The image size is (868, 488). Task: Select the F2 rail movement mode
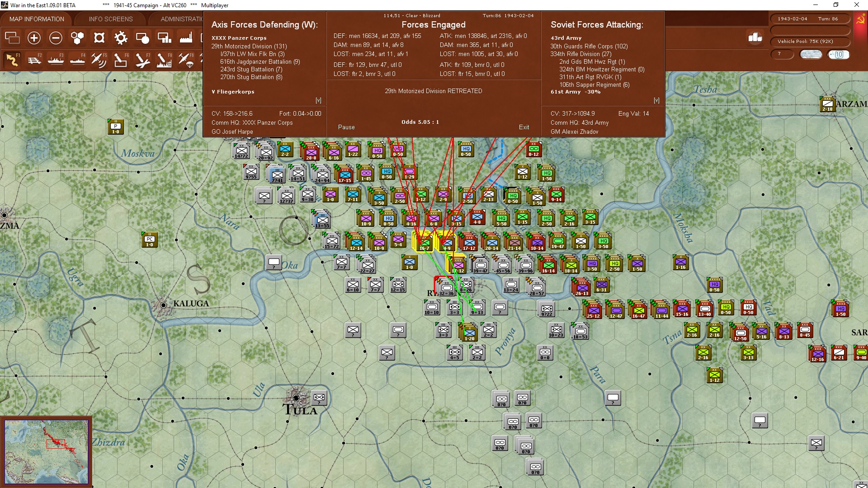pyautogui.click(x=34, y=60)
